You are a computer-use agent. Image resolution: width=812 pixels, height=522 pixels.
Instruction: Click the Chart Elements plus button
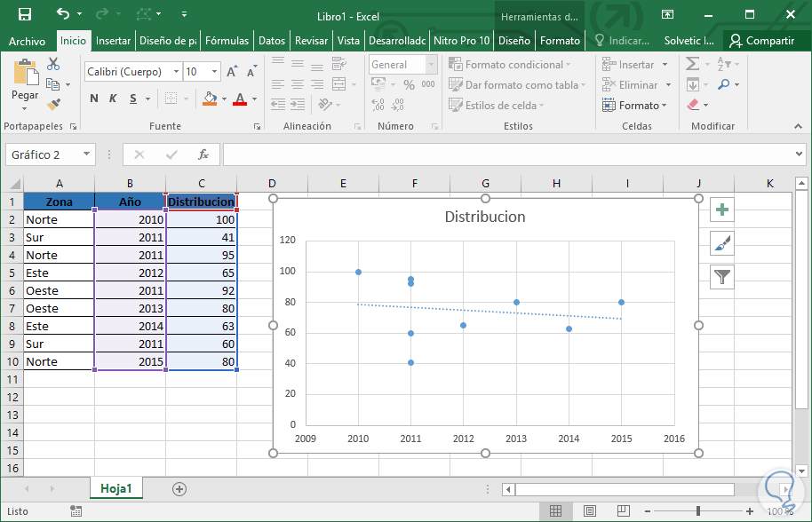(722, 210)
